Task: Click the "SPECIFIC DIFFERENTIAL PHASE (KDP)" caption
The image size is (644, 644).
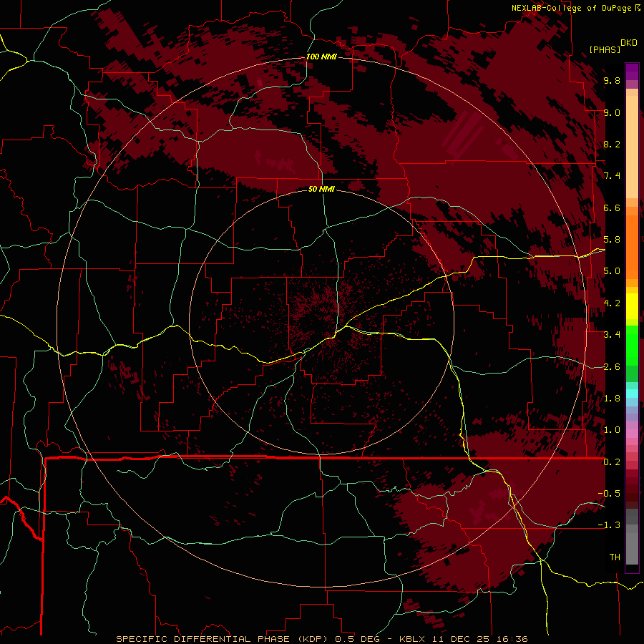Action: pyautogui.click(x=222, y=639)
